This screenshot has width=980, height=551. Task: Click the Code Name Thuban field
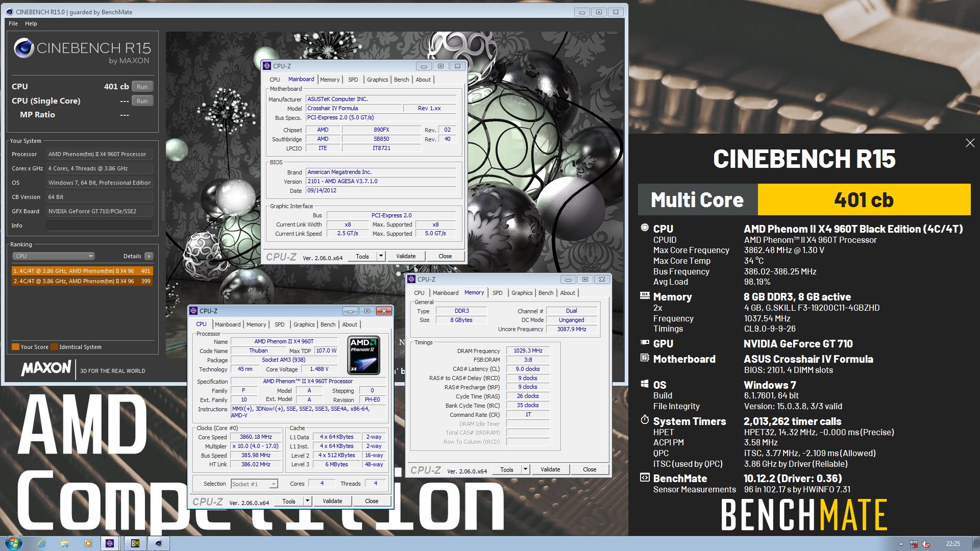tap(258, 350)
